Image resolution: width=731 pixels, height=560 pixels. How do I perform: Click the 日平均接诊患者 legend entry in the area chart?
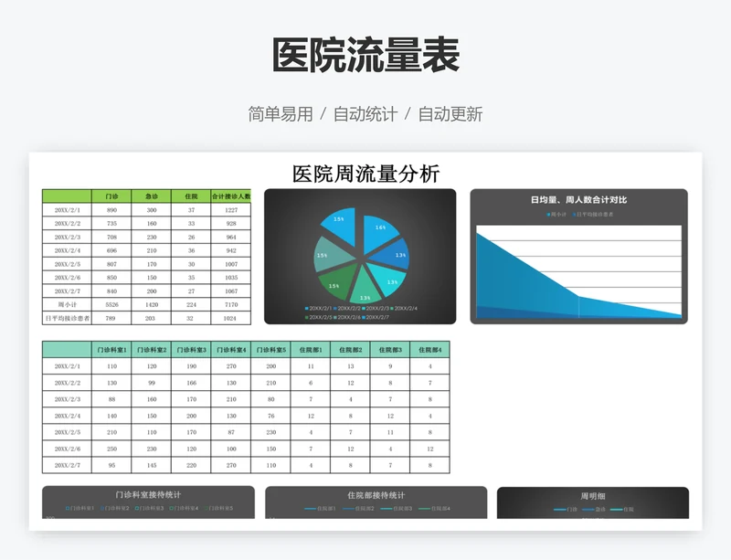[593, 215]
